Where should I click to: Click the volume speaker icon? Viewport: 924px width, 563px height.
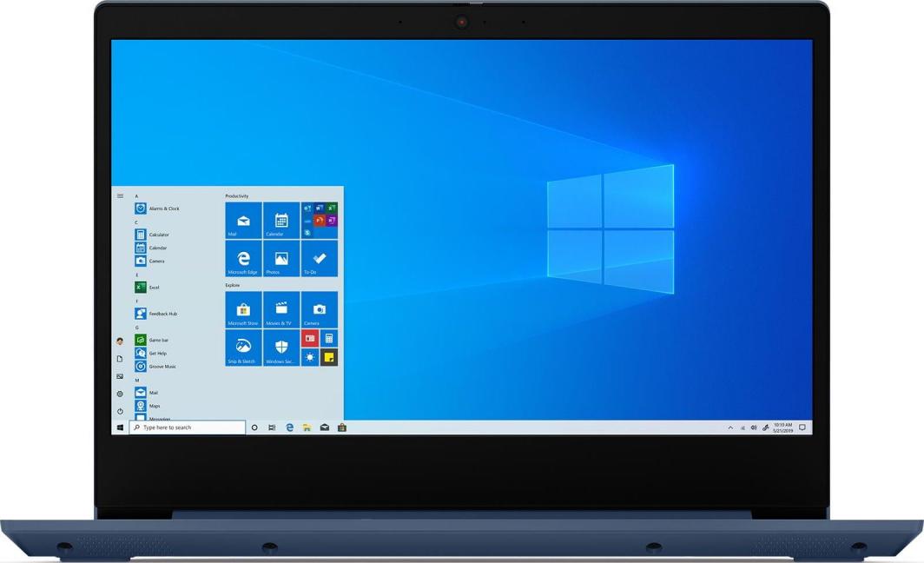click(x=754, y=428)
